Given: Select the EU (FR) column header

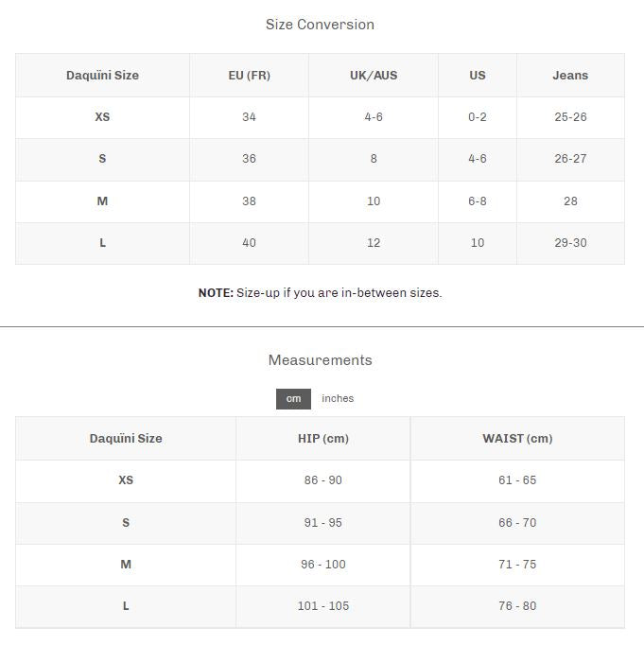Looking at the screenshot, I should (249, 76).
